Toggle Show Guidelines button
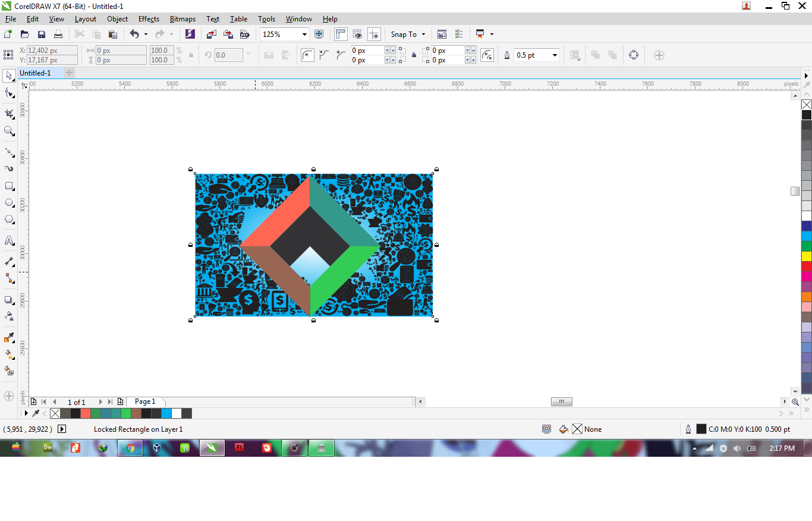Screen dimensions: 812x521 click(374, 34)
